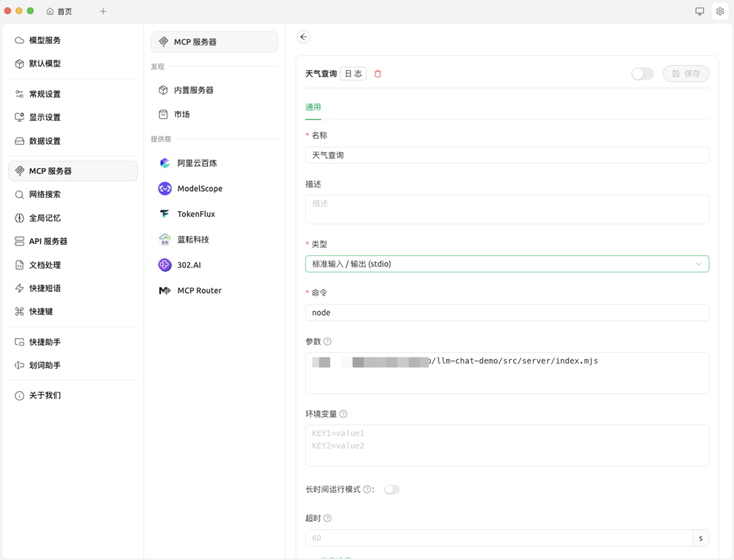Click the 保存 save button
The width and height of the screenshot is (734, 560).
point(686,74)
